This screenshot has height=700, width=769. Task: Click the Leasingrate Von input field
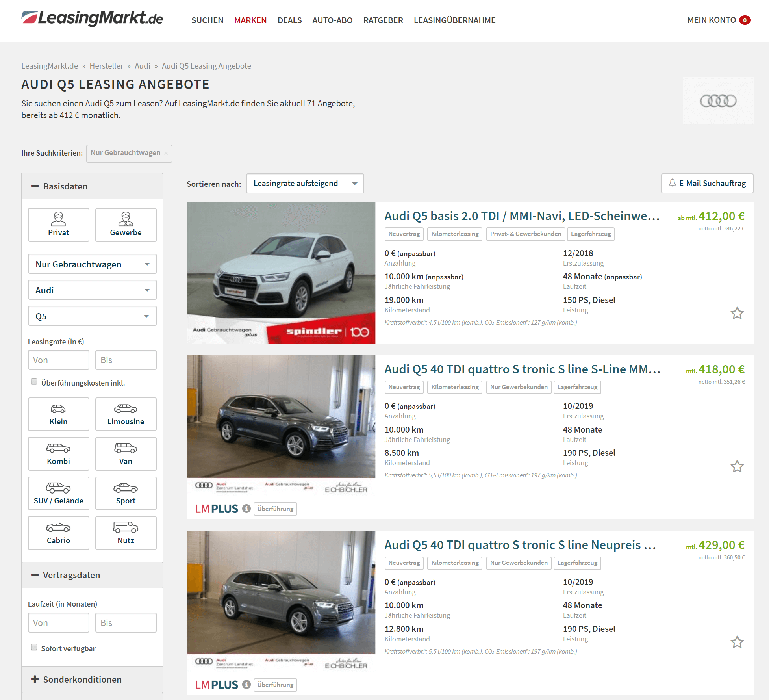click(x=59, y=360)
